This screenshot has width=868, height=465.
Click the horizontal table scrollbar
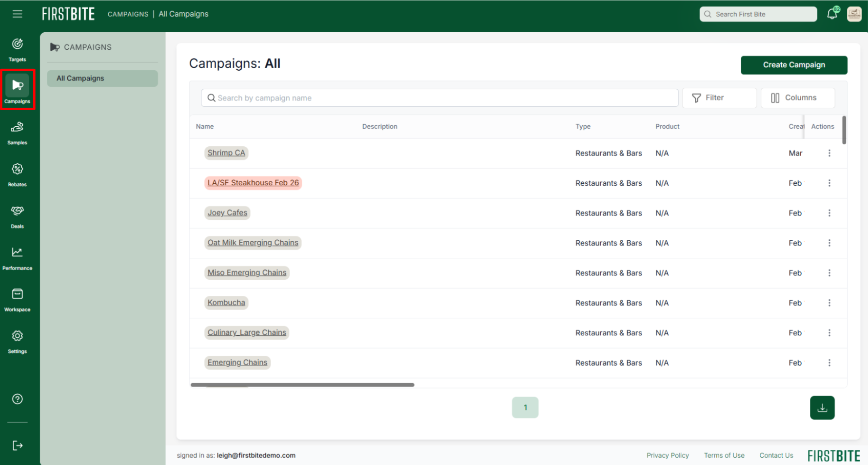click(302, 385)
